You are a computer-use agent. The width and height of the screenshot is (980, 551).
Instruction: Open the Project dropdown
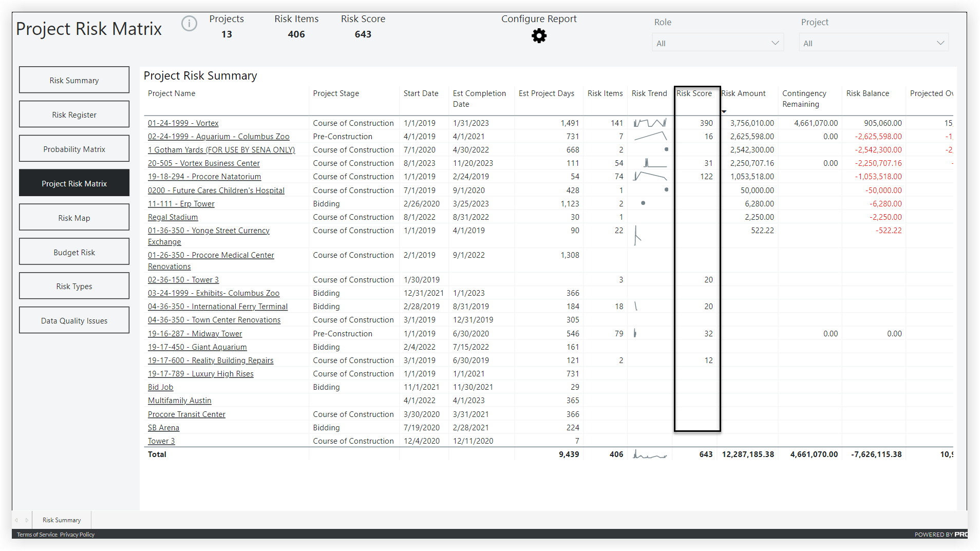click(x=874, y=43)
